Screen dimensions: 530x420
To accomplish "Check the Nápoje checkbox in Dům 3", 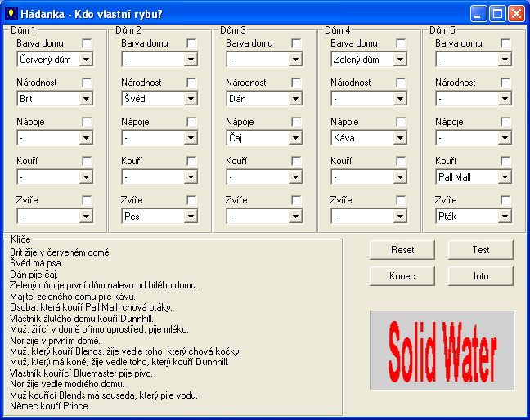I will (296, 122).
